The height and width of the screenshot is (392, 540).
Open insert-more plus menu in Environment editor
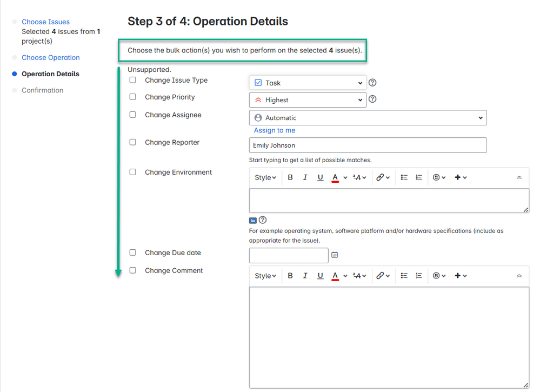[x=461, y=177]
